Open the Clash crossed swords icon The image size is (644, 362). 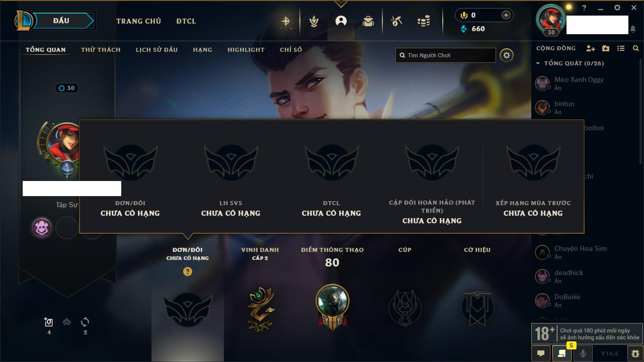[x=313, y=21]
